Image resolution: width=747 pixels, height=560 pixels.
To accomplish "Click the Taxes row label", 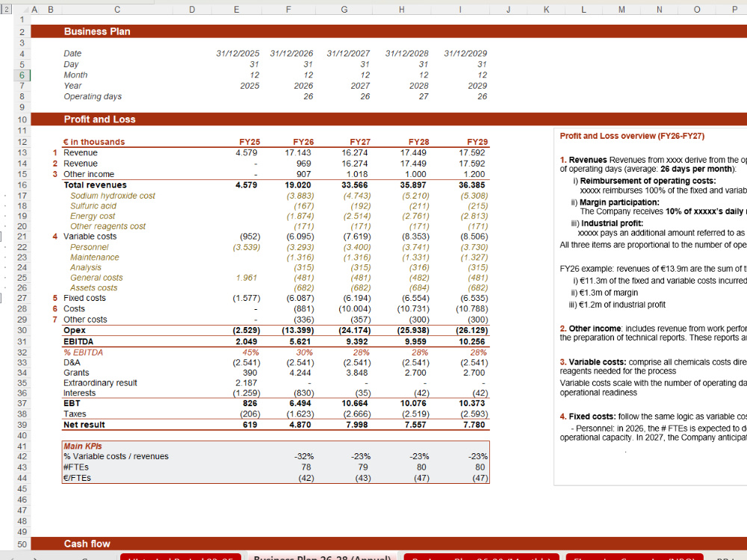I will coord(75,414).
